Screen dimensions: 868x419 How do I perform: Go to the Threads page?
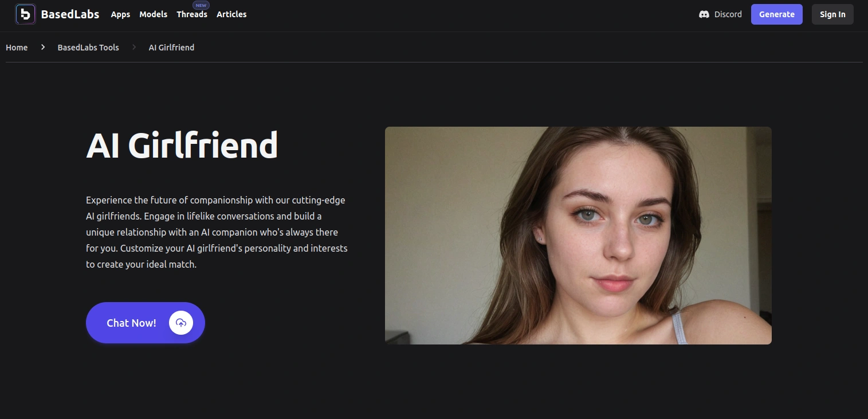[192, 14]
